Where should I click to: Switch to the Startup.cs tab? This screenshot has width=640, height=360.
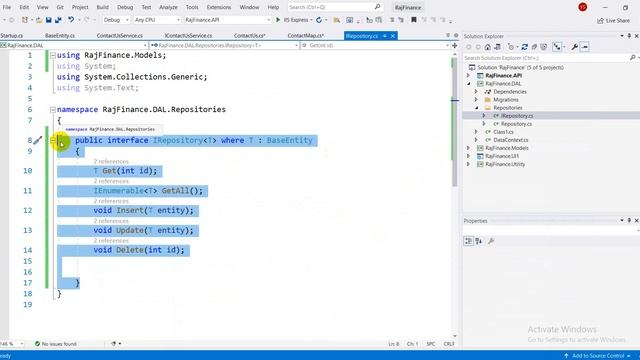(x=12, y=36)
